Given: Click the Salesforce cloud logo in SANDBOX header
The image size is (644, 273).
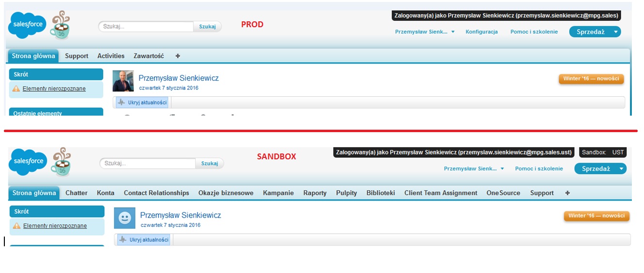Looking at the screenshot, I should [28, 162].
